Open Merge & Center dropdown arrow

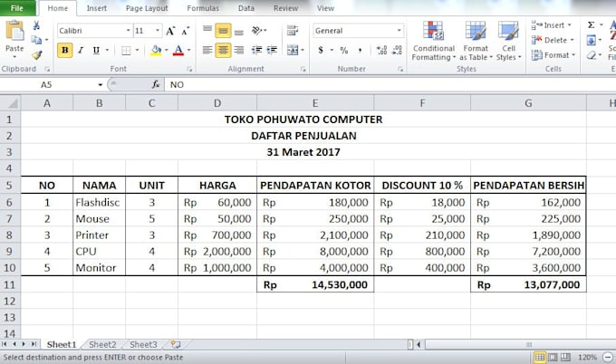[x=303, y=51]
